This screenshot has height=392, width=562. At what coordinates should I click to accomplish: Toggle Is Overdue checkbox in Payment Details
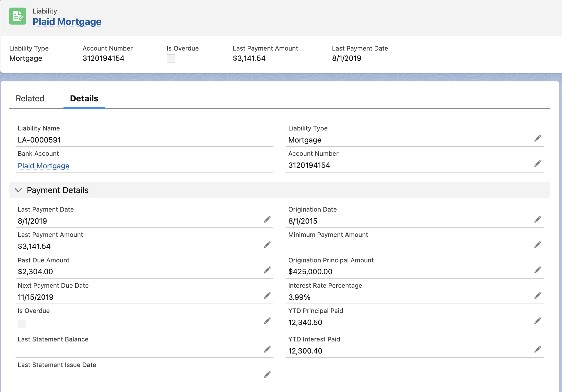coord(22,324)
